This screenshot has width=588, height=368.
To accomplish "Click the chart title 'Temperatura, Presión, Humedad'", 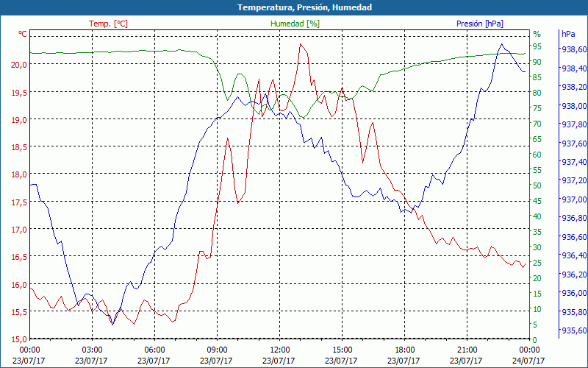I will (304, 7).
